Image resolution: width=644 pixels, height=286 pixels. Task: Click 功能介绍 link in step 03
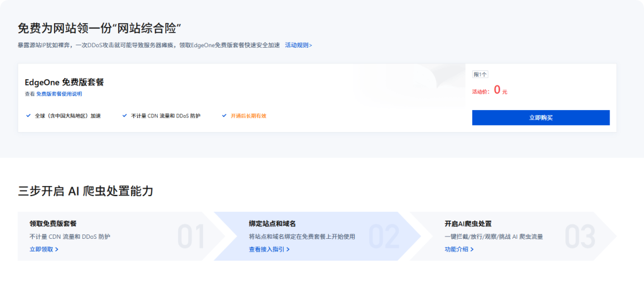click(459, 249)
